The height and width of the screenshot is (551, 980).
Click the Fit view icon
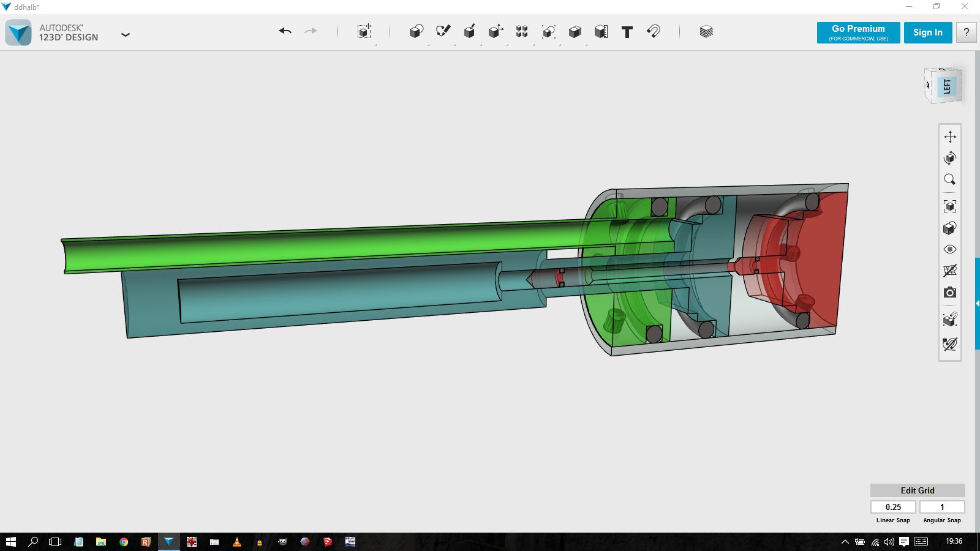tap(949, 206)
